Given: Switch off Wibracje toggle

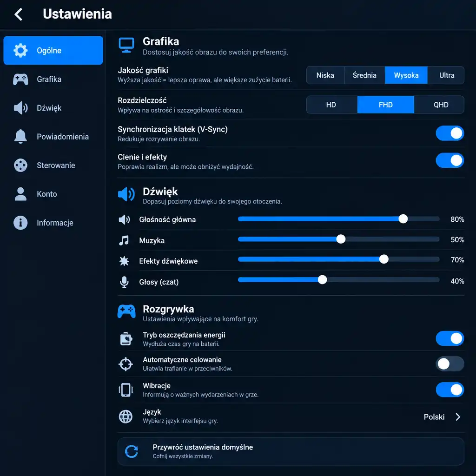Looking at the screenshot, I should tap(450, 390).
